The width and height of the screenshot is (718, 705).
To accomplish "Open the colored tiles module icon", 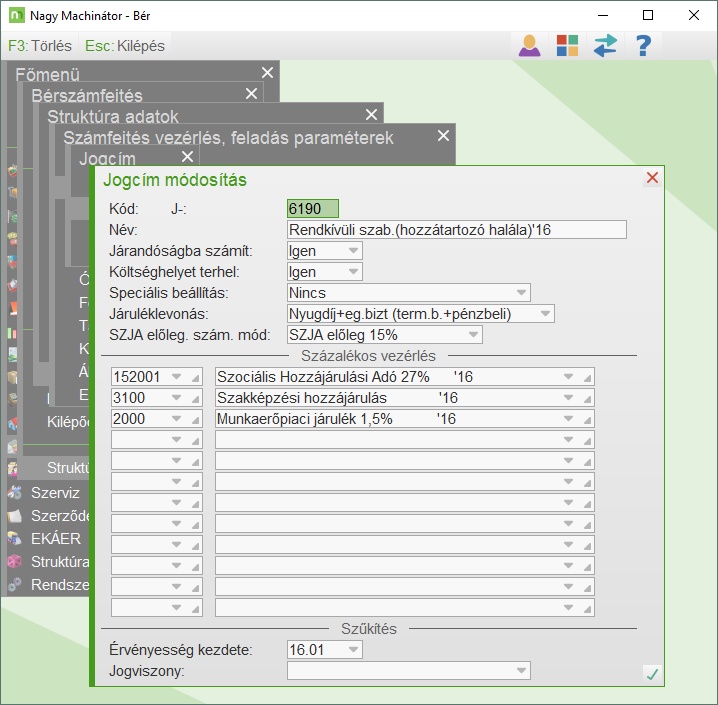I will 567,45.
